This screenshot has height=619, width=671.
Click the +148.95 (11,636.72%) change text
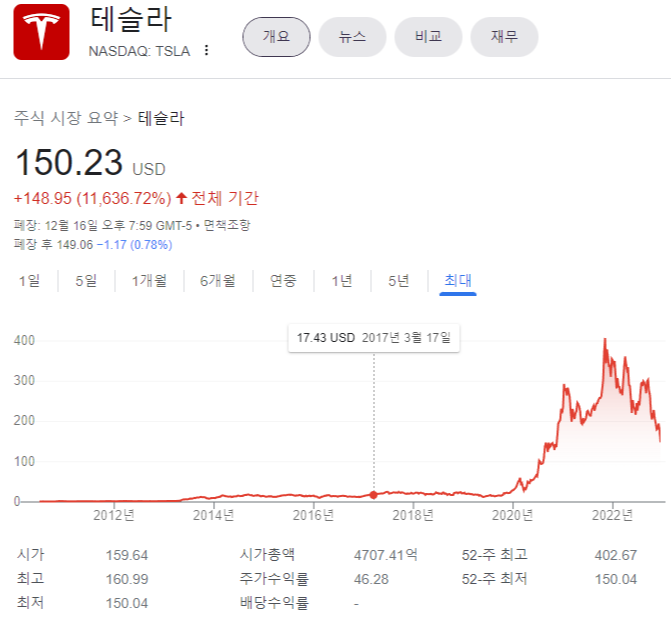pos(92,198)
